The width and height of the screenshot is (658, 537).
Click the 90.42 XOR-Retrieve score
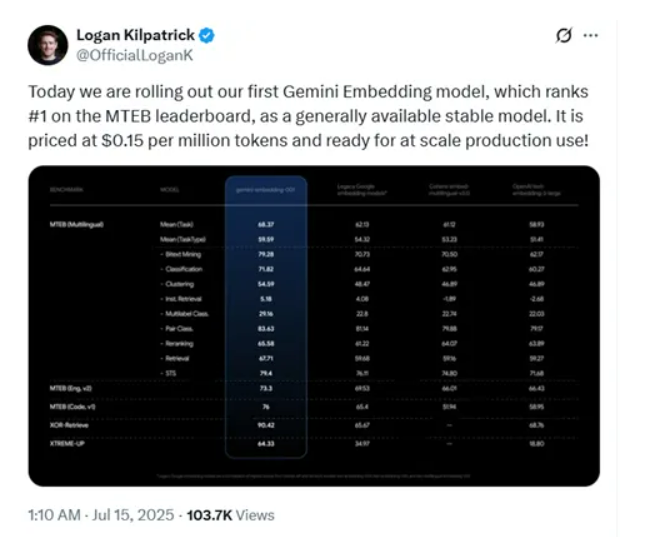point(266,425)
